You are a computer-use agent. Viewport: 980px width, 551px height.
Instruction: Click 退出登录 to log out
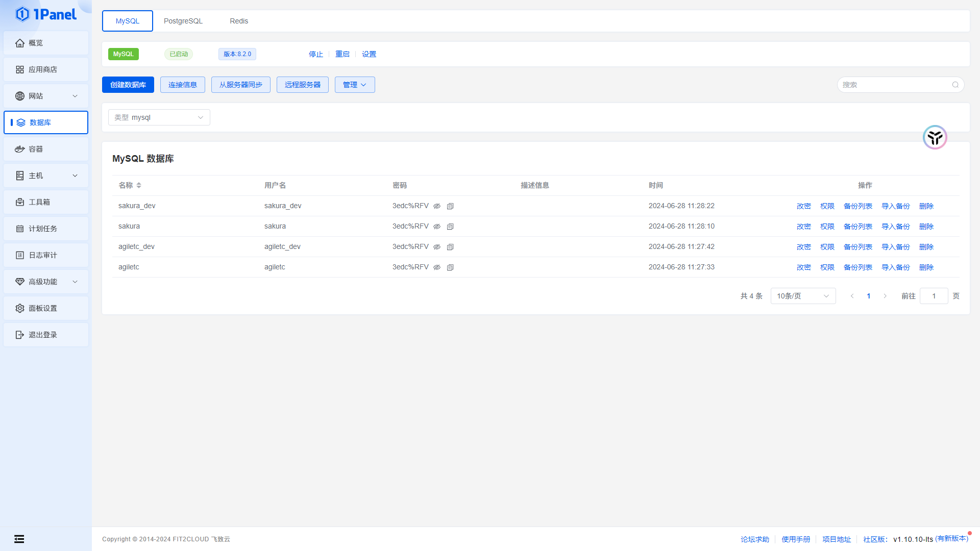click(x=46, y=335)
